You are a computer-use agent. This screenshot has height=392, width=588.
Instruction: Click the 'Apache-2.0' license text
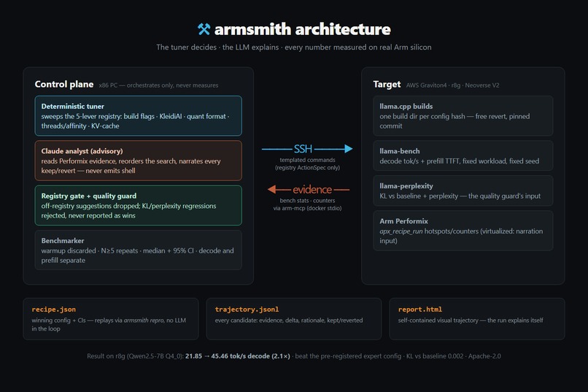pyautogui.click(x=484, y=356)
